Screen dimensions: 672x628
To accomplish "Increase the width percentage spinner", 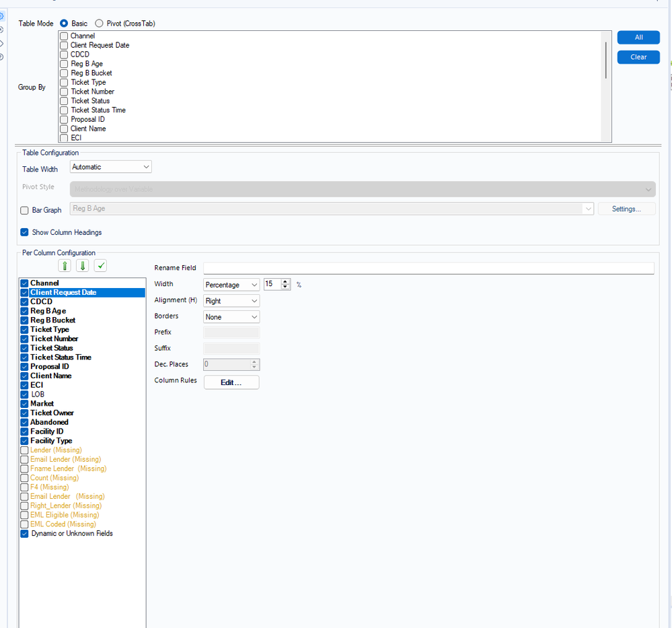I will coord(285,281).
